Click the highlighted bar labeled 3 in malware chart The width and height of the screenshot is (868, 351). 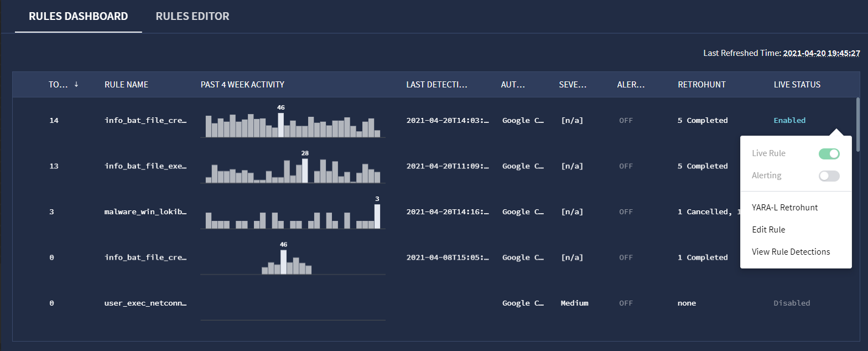click(x=377, y=216)
